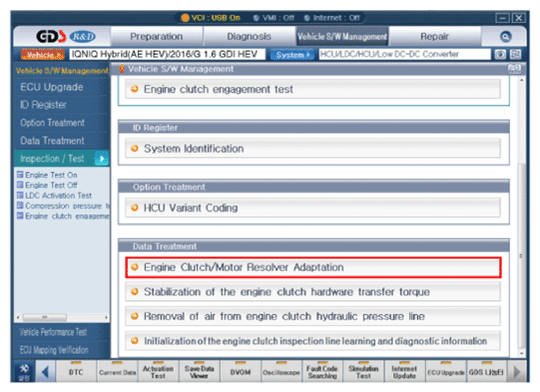
Task: Click the Vehicle selection button
Action: click(43, 55)
